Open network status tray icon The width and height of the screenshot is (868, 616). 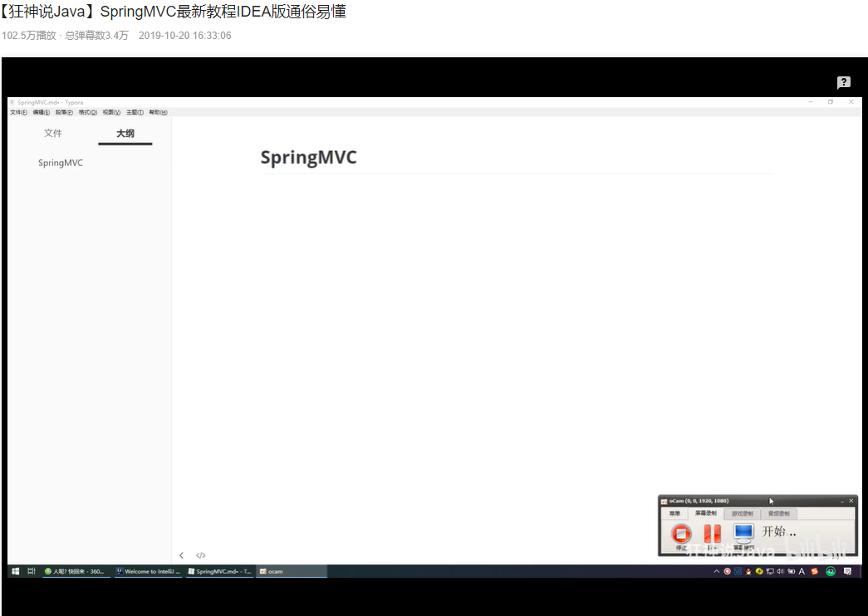coord(769,571)
